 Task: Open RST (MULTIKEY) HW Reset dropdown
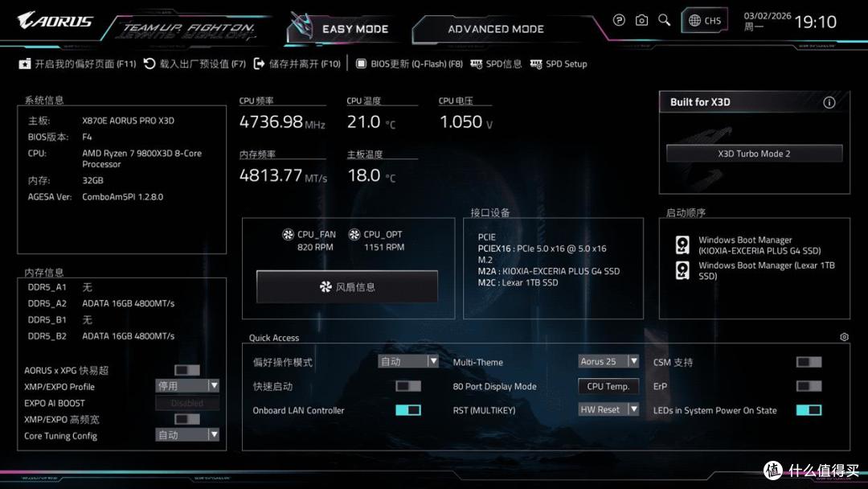pos(608,410)
